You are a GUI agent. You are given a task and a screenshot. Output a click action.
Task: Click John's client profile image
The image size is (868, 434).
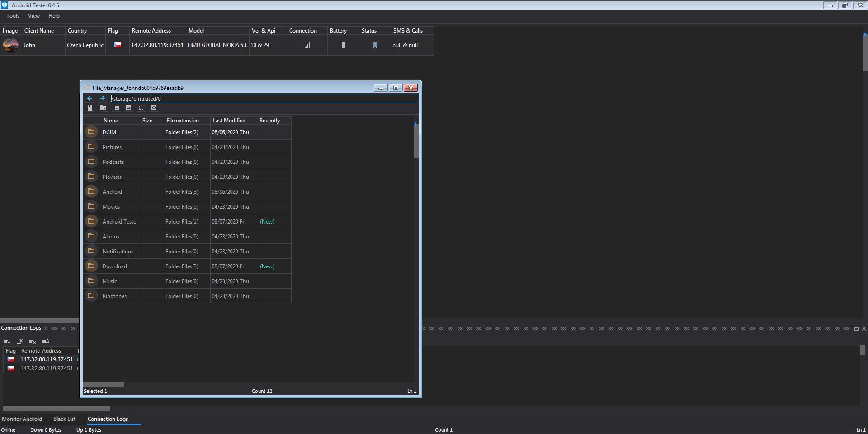tap(10, 45)
